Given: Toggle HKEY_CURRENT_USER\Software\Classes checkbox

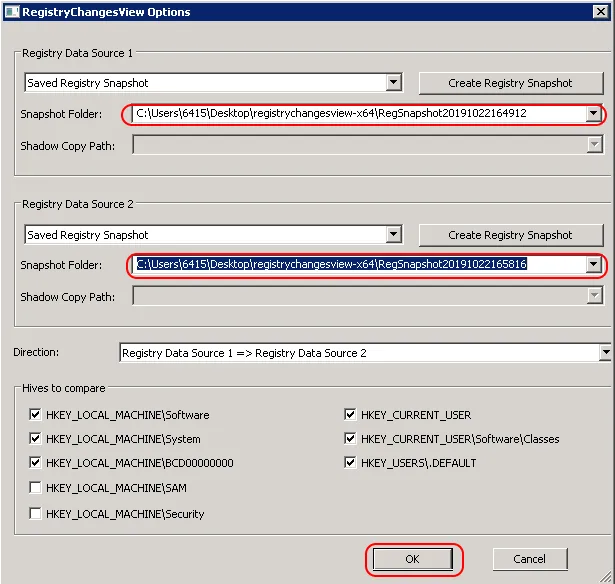Looking at the screenshot, I should (x=351, y=439).
